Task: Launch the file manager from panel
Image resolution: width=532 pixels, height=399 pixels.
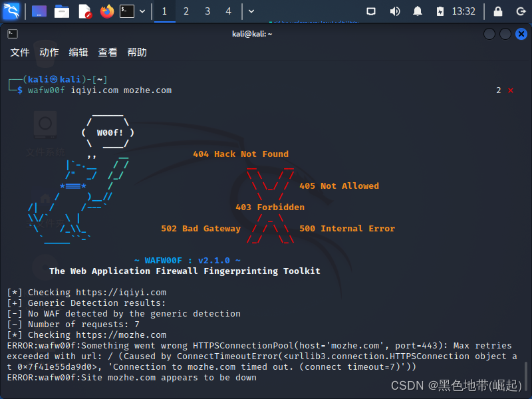Action: [62, 11]
